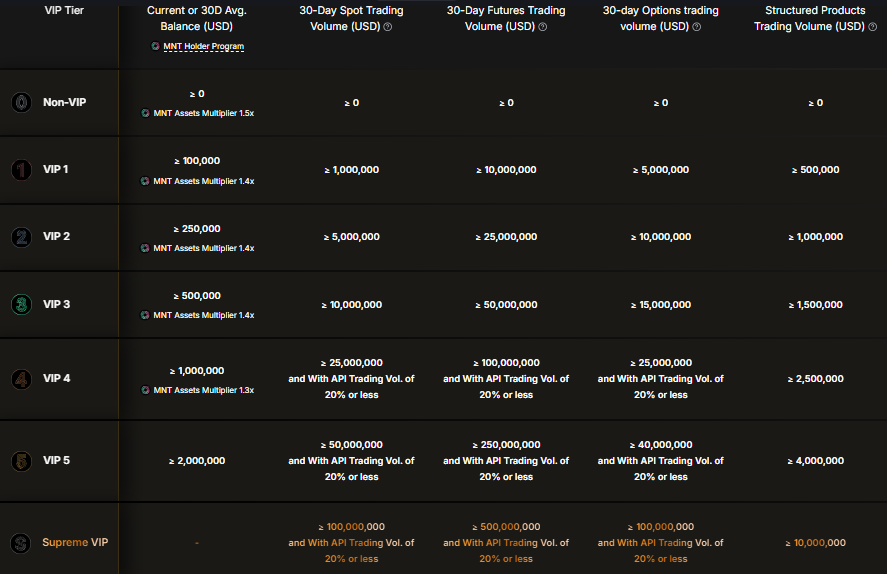Click info icon beside 30-Day Spot Trading Volume
The image size is (887, 574).
387,27
